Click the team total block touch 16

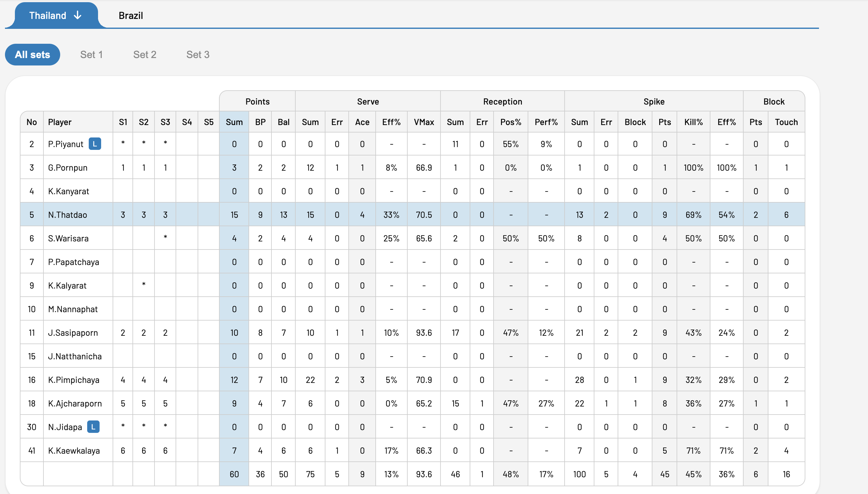(x=786, y=474)
